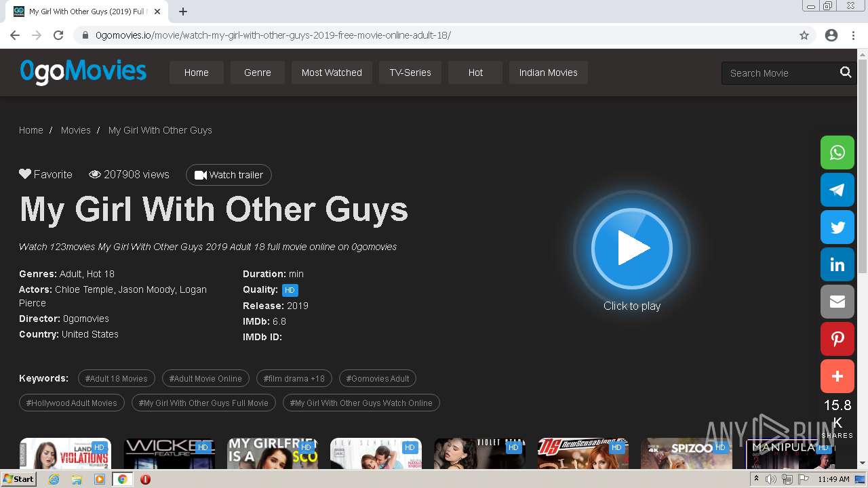Open a new browser tab
This screenshot has height=488, width=868.
pos(183,12)
